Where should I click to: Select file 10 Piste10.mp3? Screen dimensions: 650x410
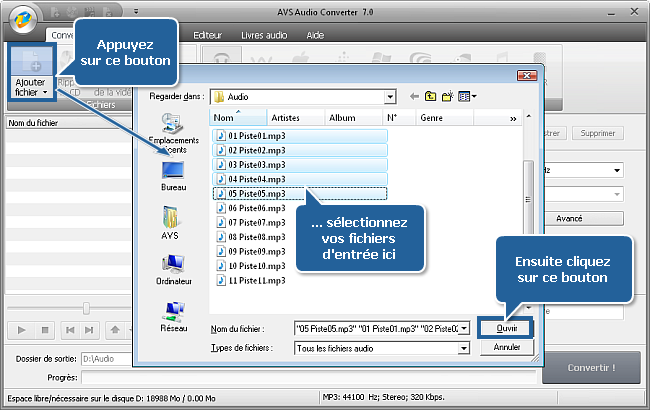[x=251, y=266]
